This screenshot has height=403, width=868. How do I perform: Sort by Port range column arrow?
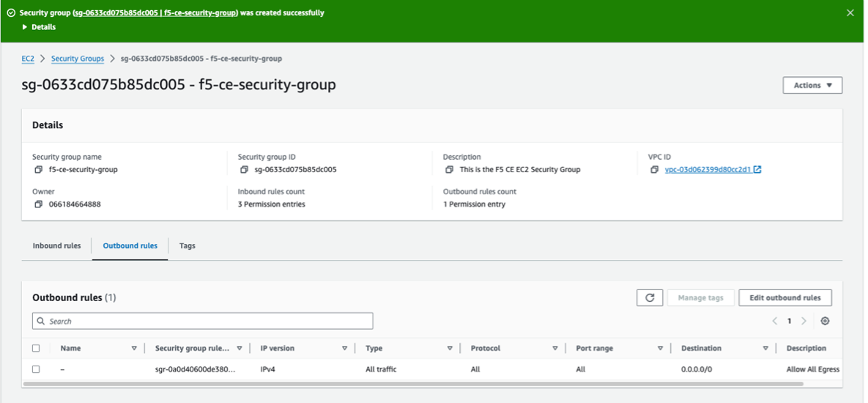click(660, 348)
